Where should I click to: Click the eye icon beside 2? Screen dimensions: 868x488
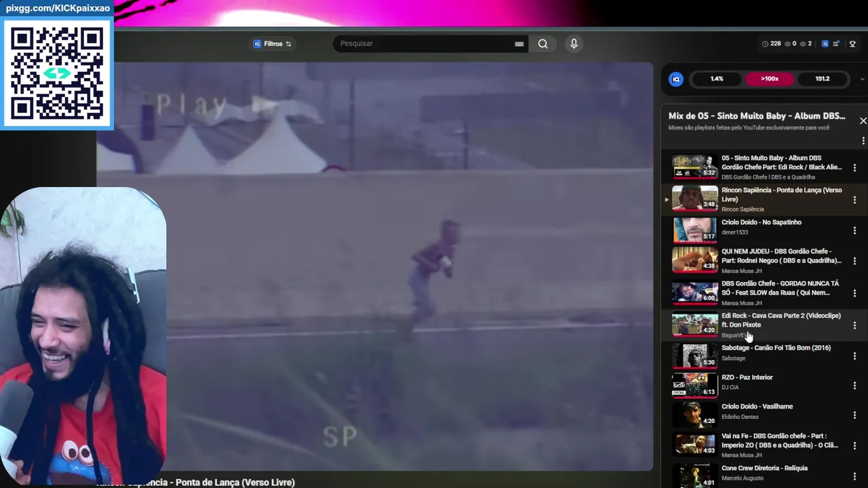[x=803, y=43]
